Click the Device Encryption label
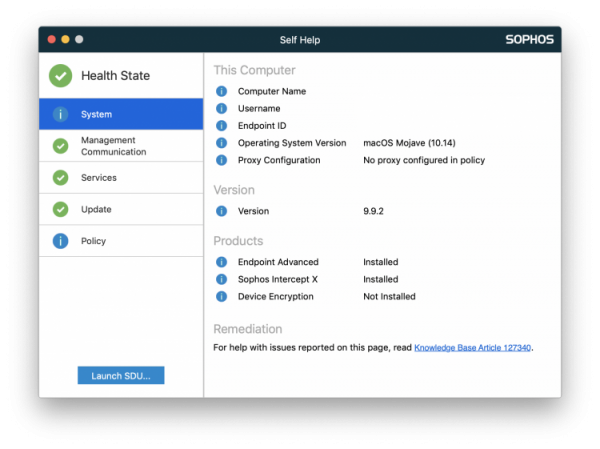This screenshot has width=600, height=449. click(x=276, y=296)
